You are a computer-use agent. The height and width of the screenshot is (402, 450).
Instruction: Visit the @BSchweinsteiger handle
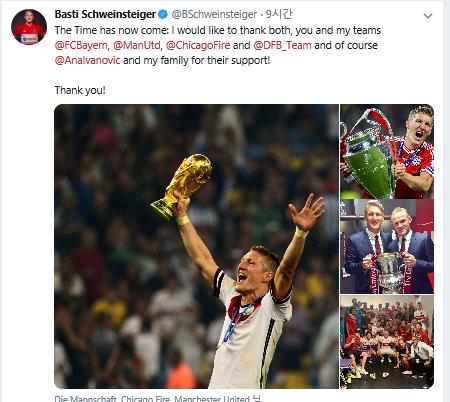pyautogui.click(x=214, y=14)
